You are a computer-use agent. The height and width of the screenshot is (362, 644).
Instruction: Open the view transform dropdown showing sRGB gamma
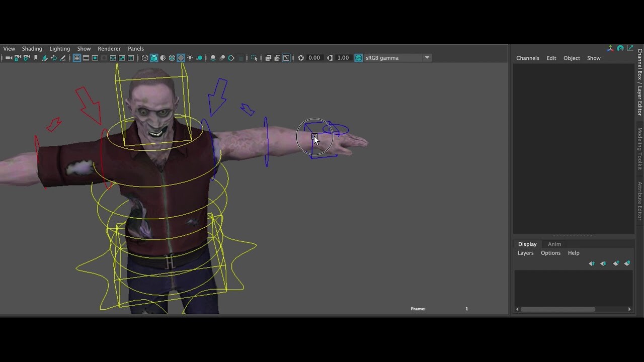[426, 58]
